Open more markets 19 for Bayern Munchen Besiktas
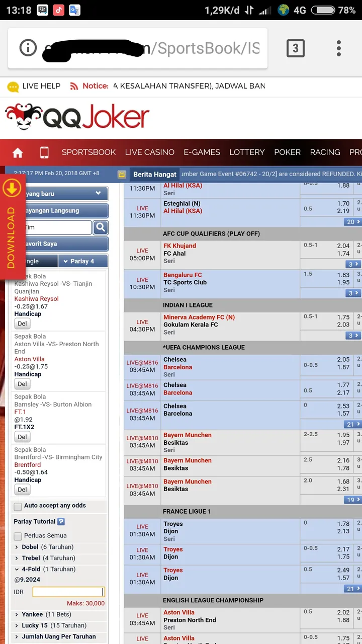 (x=353, y=500)
